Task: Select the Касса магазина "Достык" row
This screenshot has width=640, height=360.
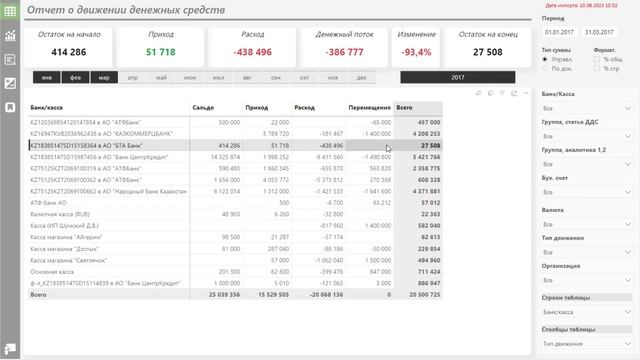Action: (235, 249)
